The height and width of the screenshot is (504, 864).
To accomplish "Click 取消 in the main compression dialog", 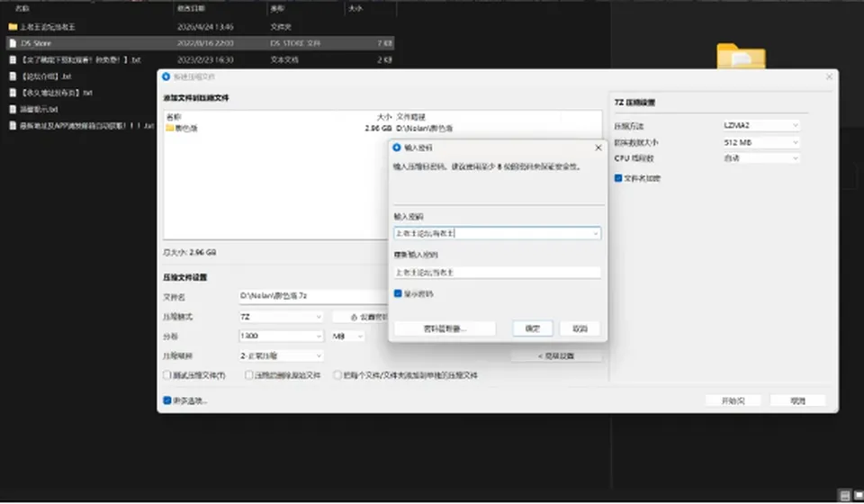I will pos(798,400).
